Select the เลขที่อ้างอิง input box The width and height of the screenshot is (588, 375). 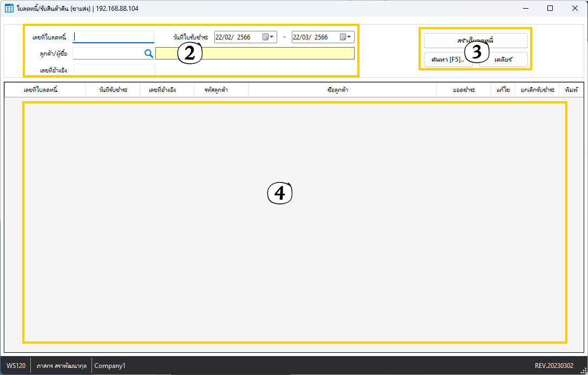tap(114, 69)
